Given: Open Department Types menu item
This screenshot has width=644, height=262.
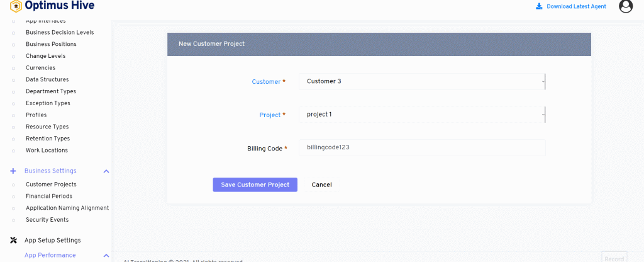Looking at the screenshot, I should [x=51, y=91].
